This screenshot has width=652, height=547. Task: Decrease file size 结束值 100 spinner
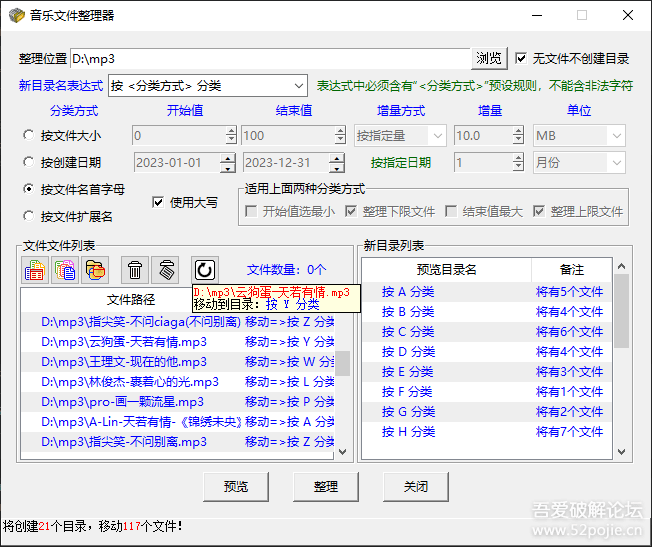[341, 140]
